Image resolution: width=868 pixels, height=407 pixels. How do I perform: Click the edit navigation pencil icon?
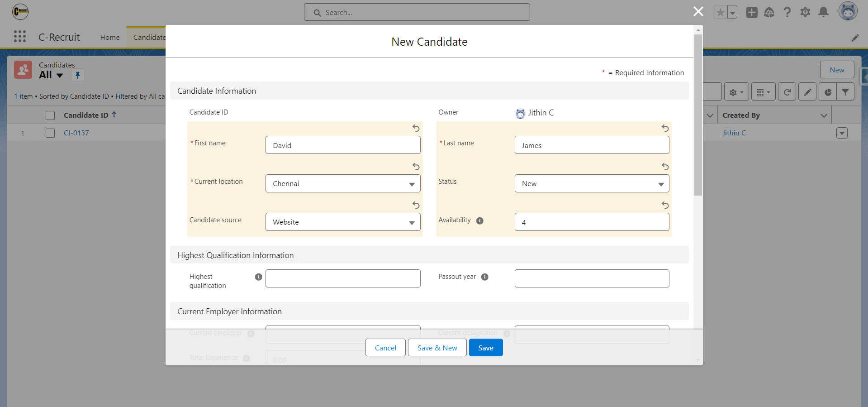[x=855, y=38]
